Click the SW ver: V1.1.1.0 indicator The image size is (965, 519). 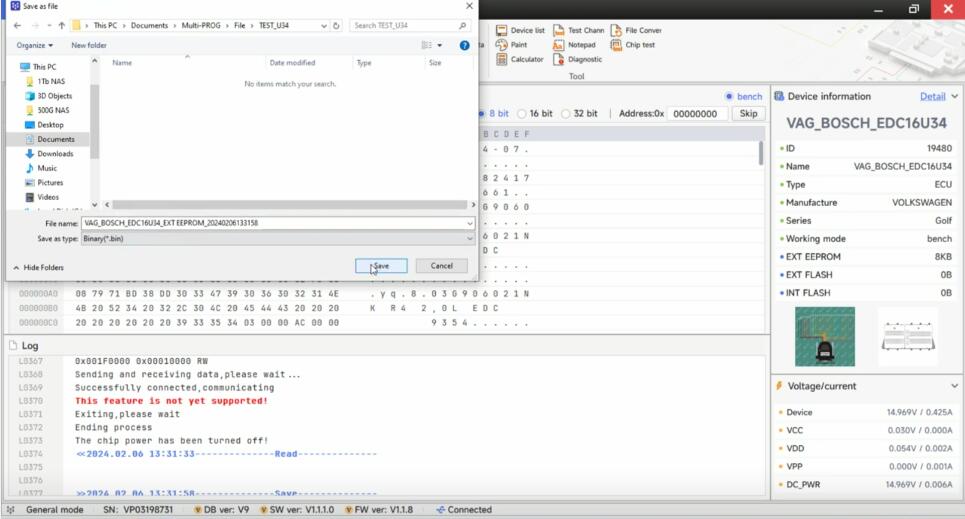click(x=297, y=510)
